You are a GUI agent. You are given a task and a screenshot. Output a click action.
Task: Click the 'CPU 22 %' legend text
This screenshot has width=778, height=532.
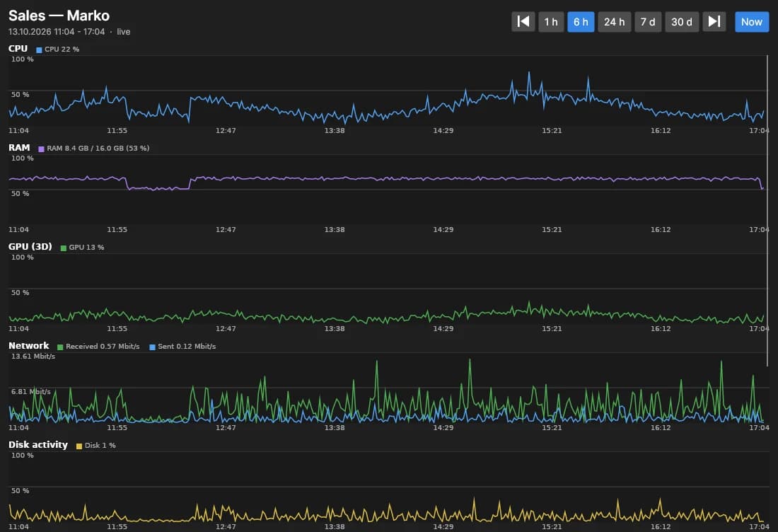tap(62, 49)
